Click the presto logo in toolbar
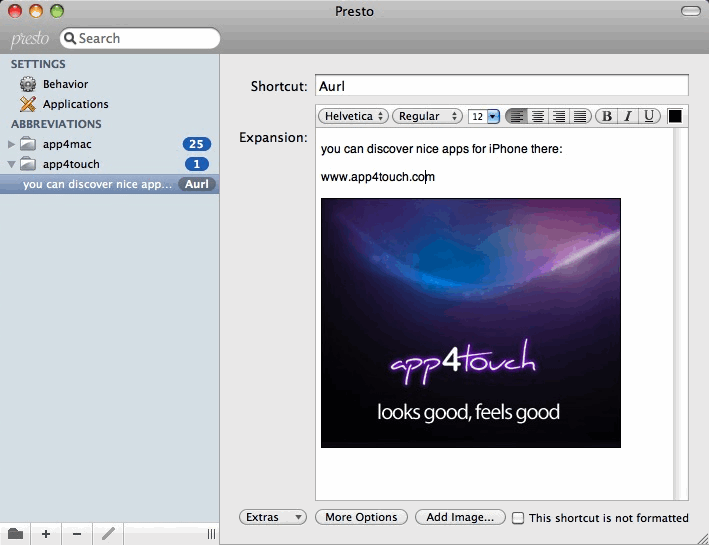The height and width of the screenshot is (545, 709). [30, 39]
